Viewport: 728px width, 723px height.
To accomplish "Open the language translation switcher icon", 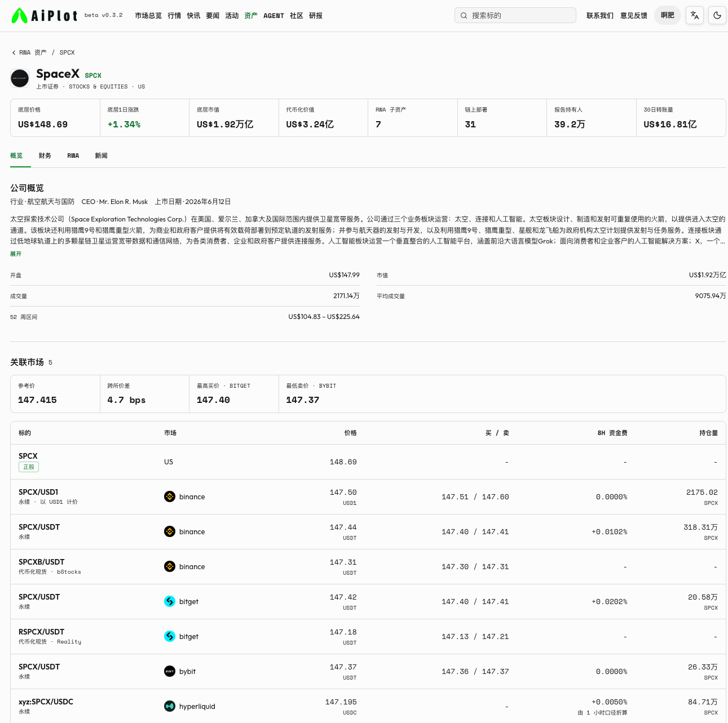I will coord(695,15).
